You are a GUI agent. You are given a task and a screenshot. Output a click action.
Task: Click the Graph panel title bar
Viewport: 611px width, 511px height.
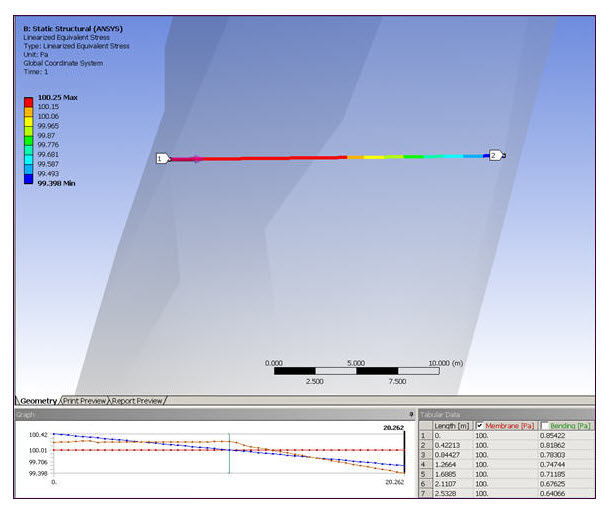coord(200,413)
